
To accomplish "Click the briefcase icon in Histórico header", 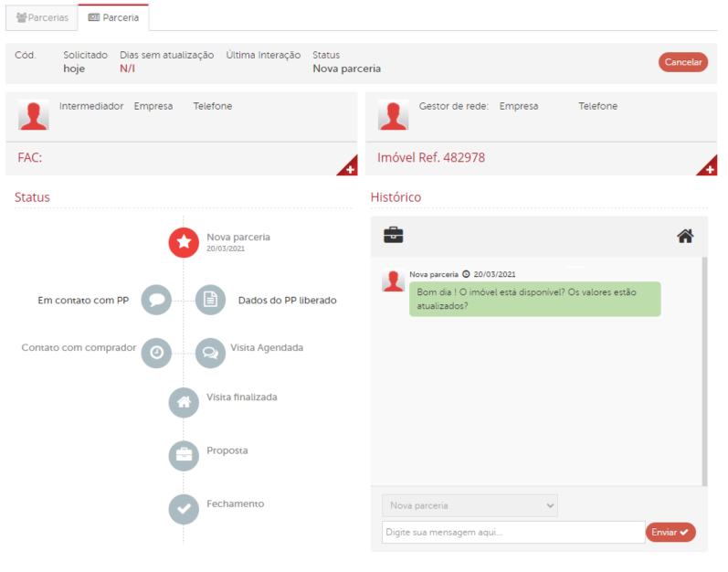I will pyautogui.click(x=394, y=236).
